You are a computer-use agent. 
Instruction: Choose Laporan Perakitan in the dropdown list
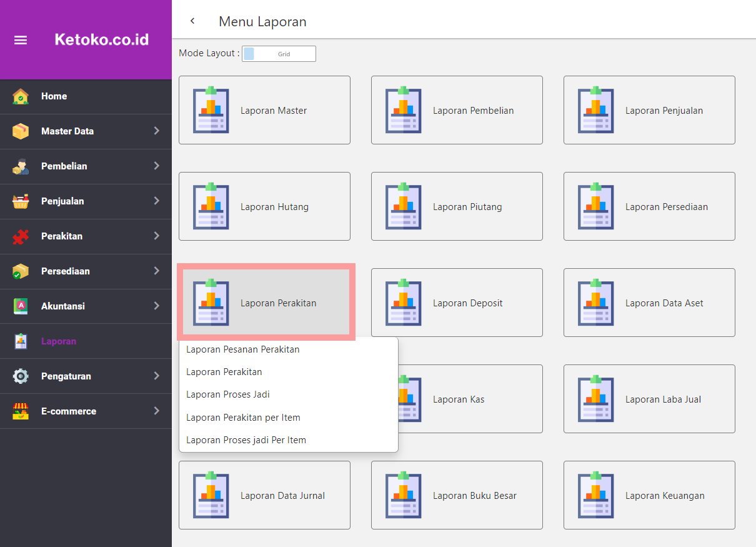point(289,372)
